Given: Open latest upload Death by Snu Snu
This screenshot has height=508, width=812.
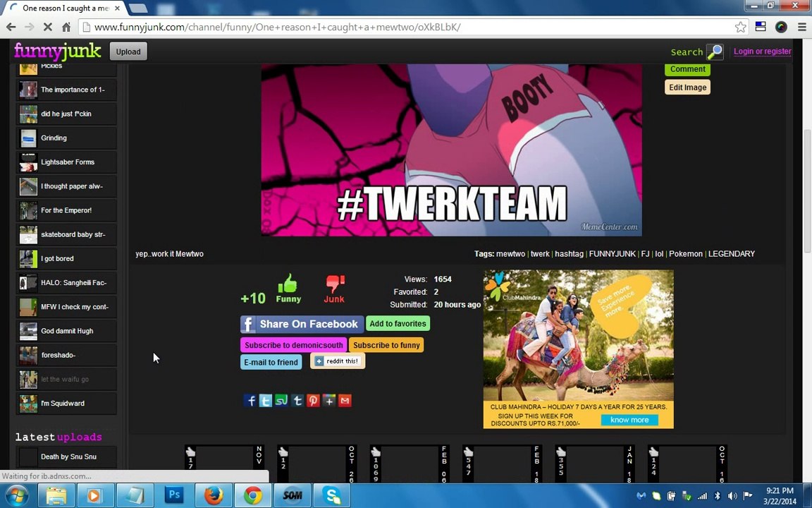Looking at the screenshot, I should tap(66, 456).
